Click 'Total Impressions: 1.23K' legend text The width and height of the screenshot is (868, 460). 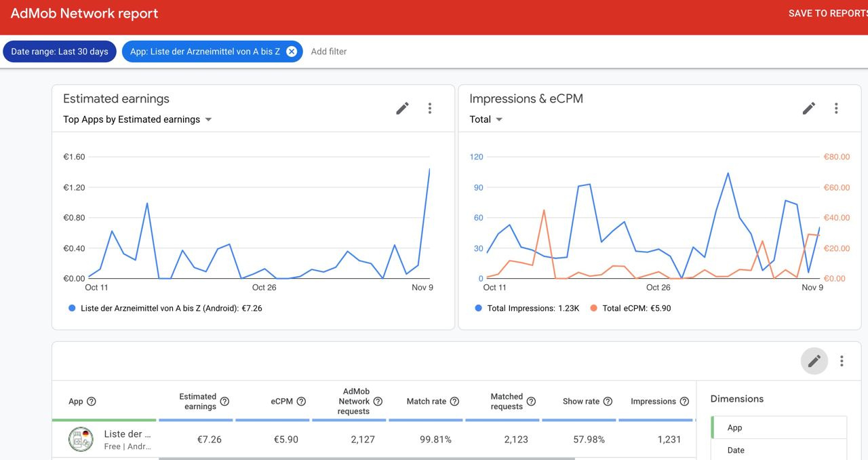[534, 308]
